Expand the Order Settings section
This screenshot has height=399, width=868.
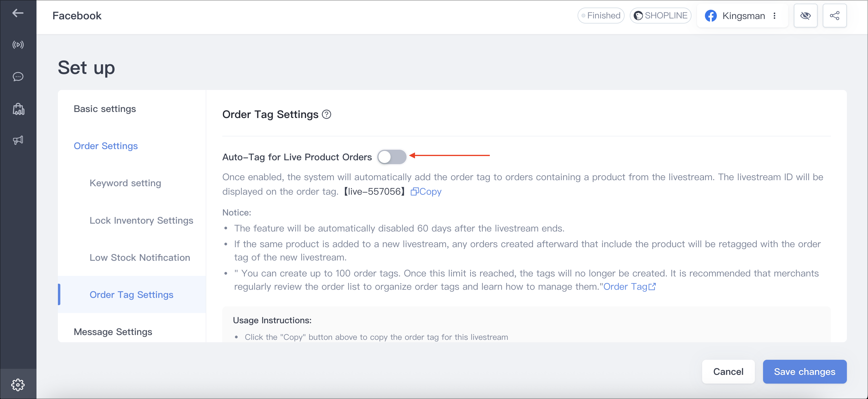coord(106,146)
